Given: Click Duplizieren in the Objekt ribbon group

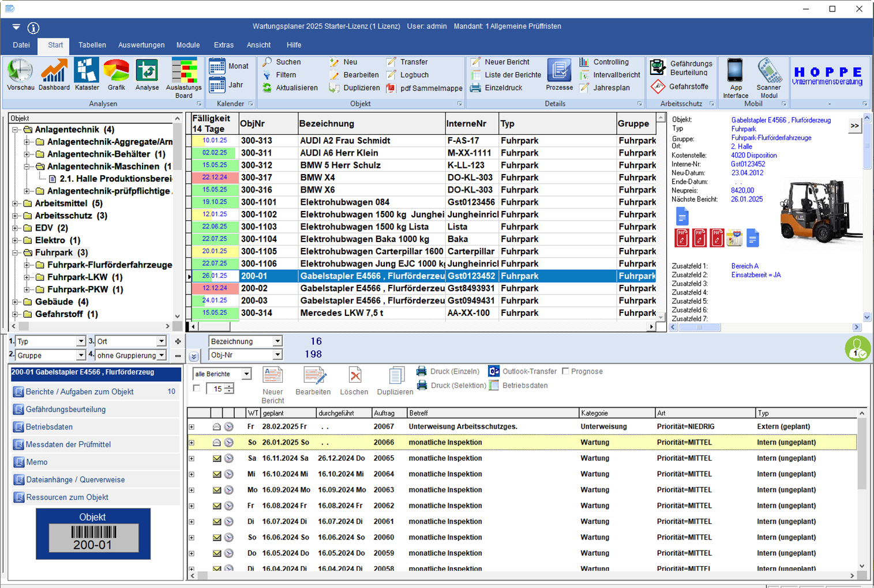Looking at the screenshot, I should pos(354,88).
